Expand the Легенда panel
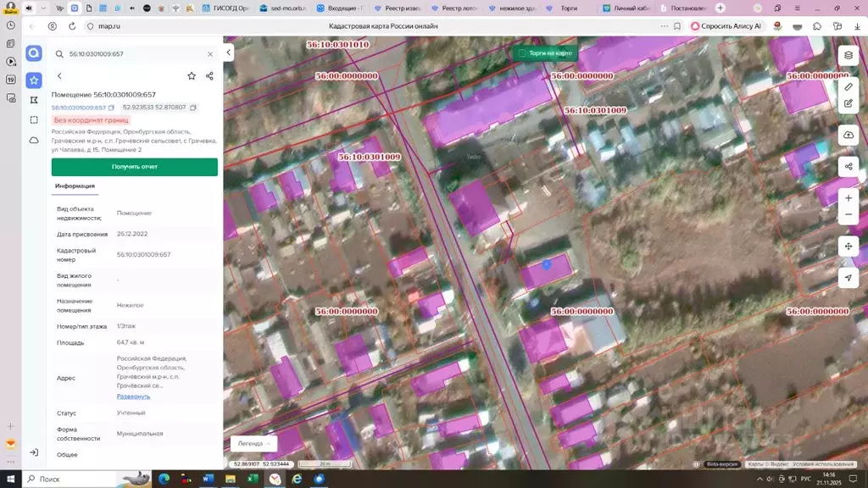Screen dimensions: 868x488 [x=254, y=443]
